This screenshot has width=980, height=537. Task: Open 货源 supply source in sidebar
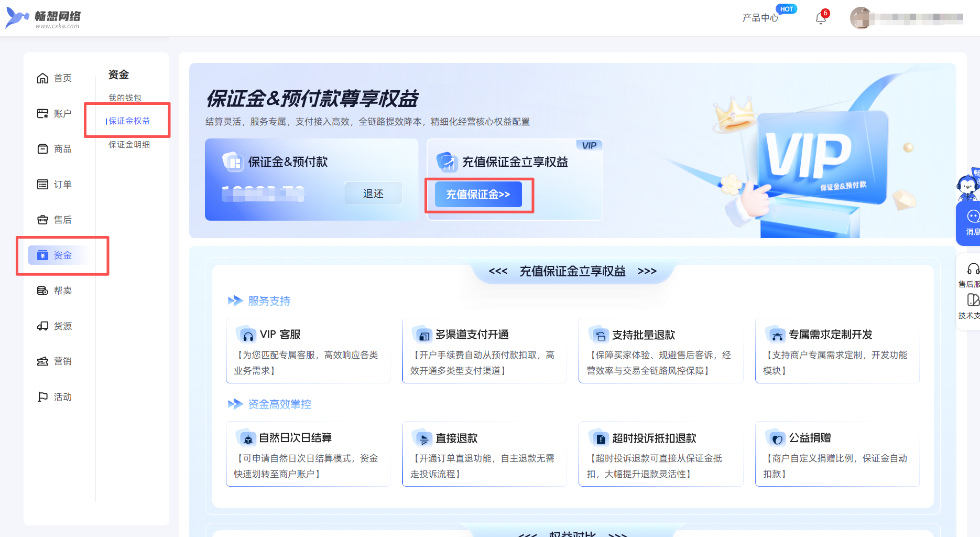click(55, 326)
